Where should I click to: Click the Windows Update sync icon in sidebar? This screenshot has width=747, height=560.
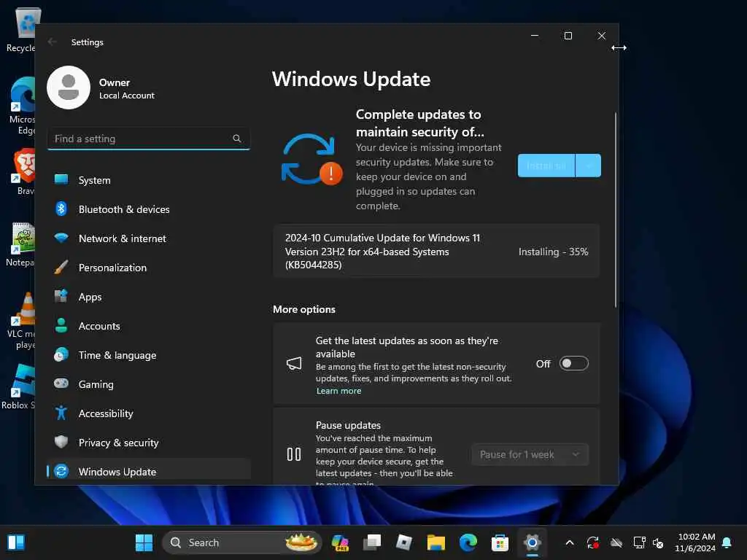tap(61, 472)
